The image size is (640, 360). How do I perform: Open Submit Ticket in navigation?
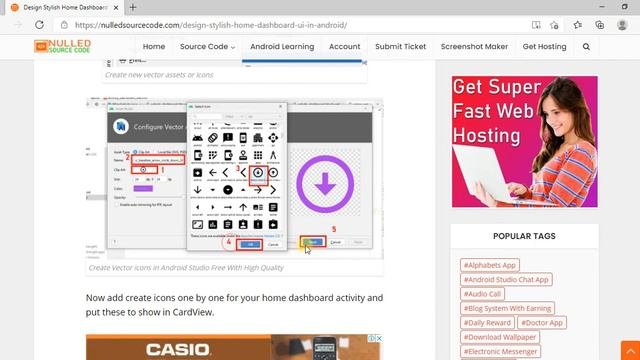tap(400, 47)
